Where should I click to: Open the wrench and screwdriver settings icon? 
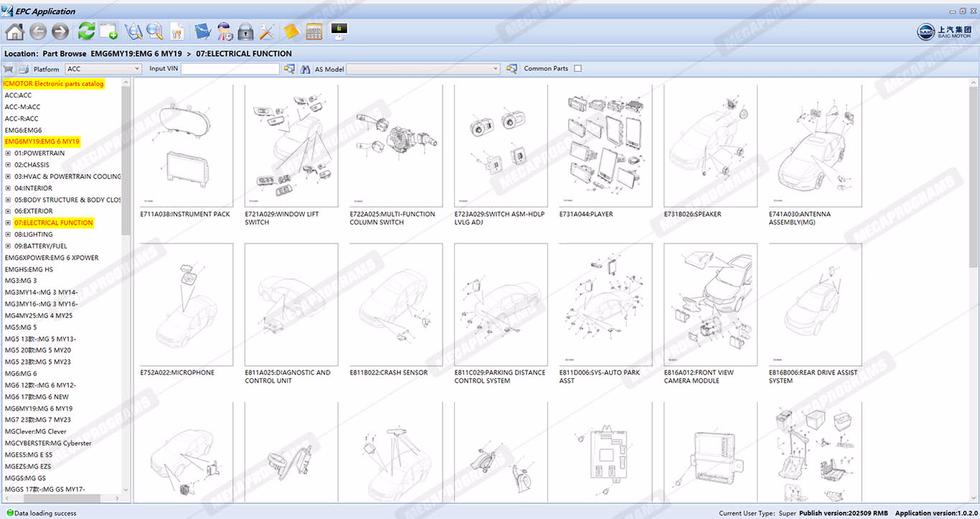click(268, 32)
